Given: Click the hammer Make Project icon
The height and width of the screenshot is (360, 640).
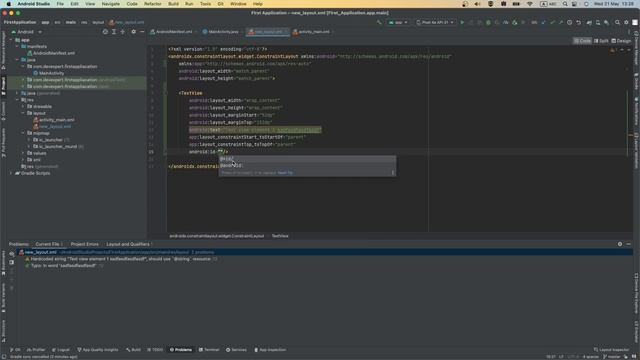Looking at the screenshot, I should tap(379, 22).
